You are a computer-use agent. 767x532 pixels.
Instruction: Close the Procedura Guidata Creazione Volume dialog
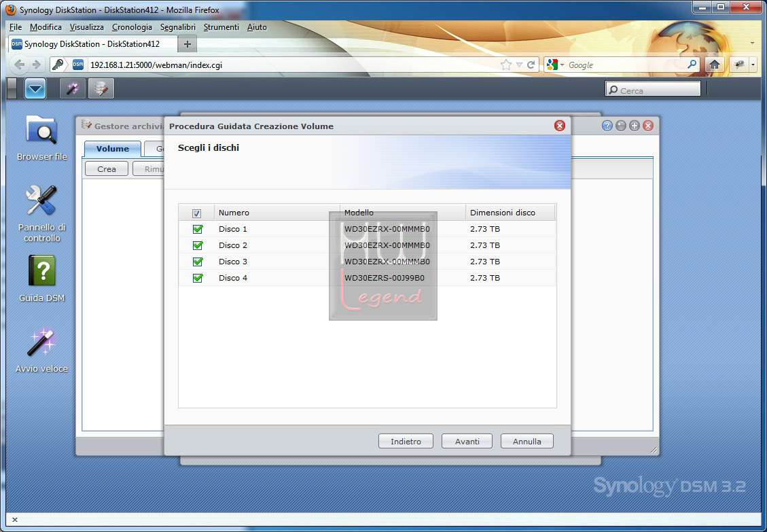click(560, 126)
